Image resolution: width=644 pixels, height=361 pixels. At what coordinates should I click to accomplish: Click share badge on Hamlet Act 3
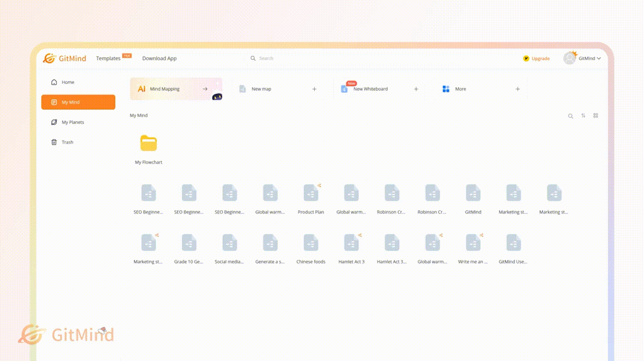point(360,236)
